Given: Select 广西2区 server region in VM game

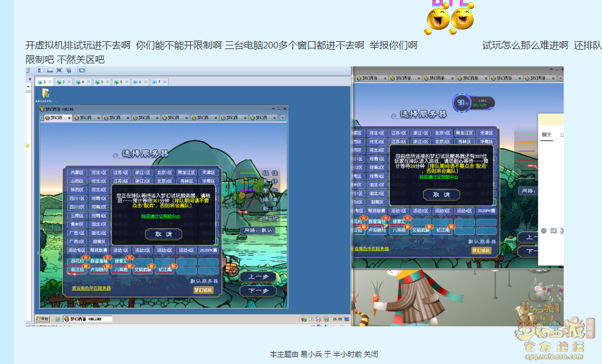Looking at the screenshot, I should coord(77,241).
